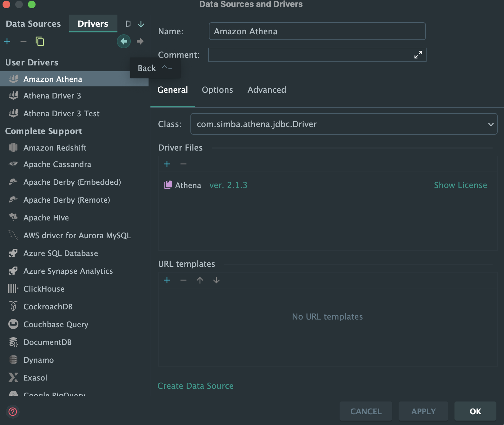Click the Dynamo icon
Viewport: 504px width, 425px height.
coord(13,360)
